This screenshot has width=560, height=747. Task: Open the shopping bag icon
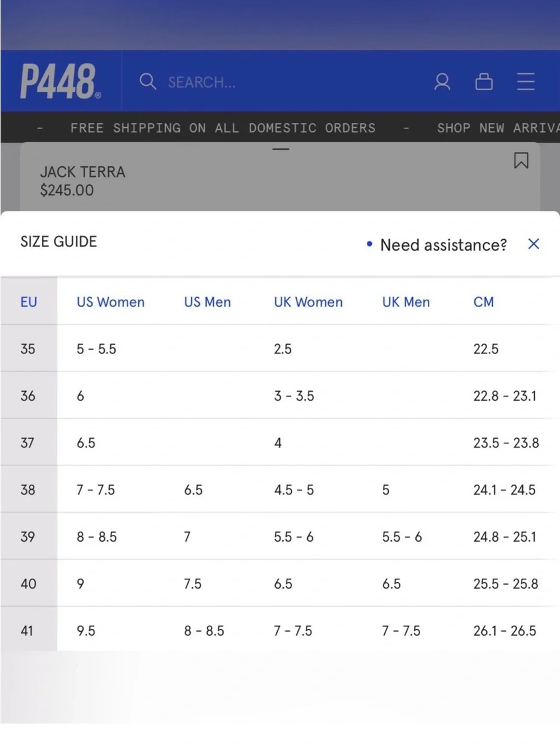coord(484,82)
